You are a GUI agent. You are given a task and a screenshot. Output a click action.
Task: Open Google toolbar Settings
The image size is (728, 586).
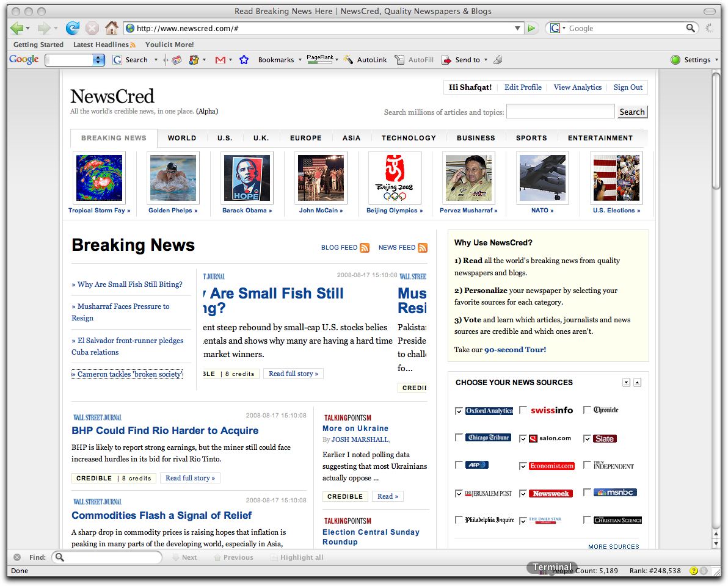coord(691,60)
